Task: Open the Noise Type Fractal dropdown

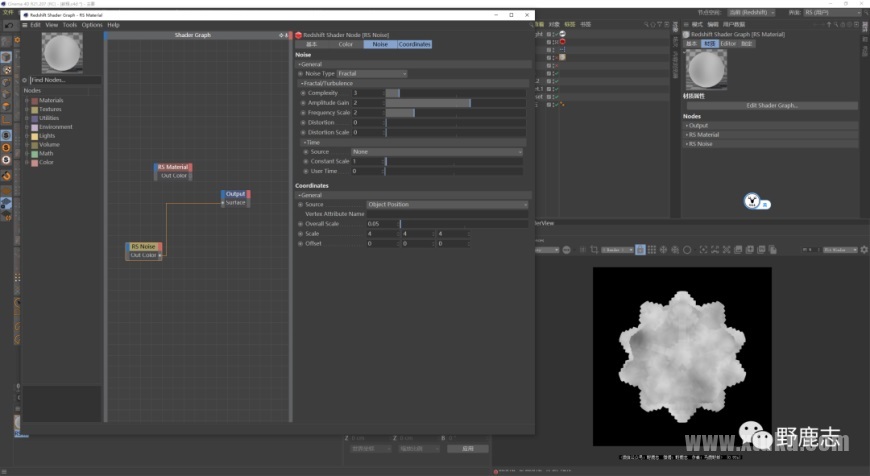Action: click(372, 74)
